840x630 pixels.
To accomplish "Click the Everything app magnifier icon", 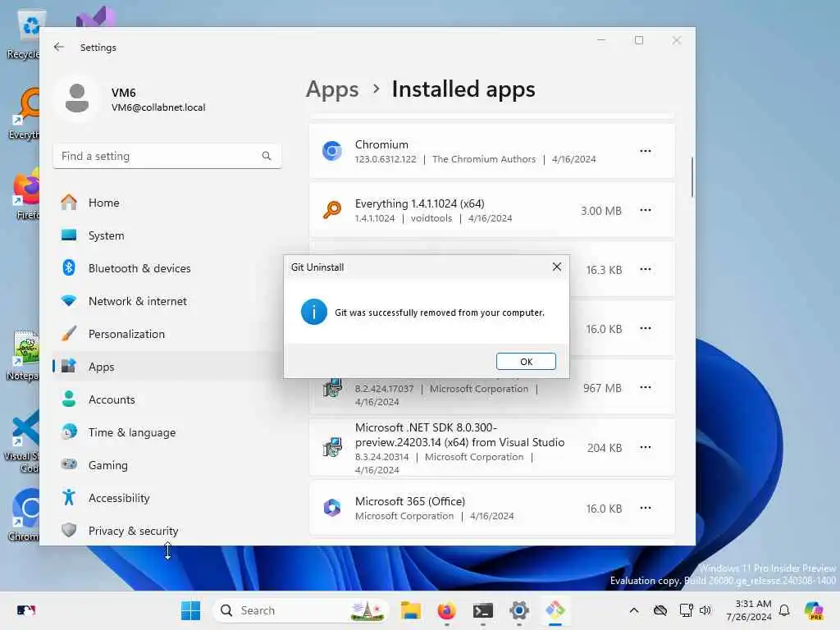I will 332,210.
